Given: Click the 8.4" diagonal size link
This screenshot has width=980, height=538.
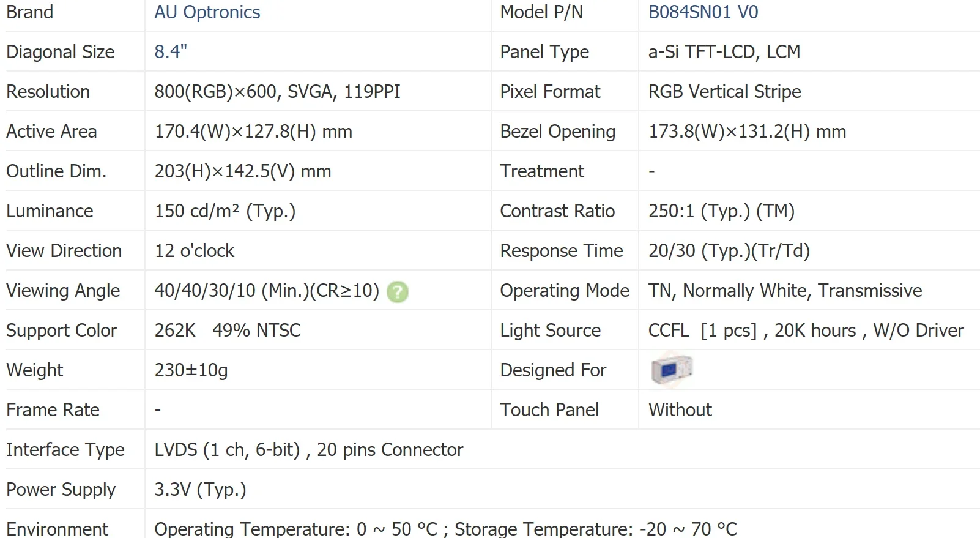Looking at the screenshot, I should [x=170, y=52].
